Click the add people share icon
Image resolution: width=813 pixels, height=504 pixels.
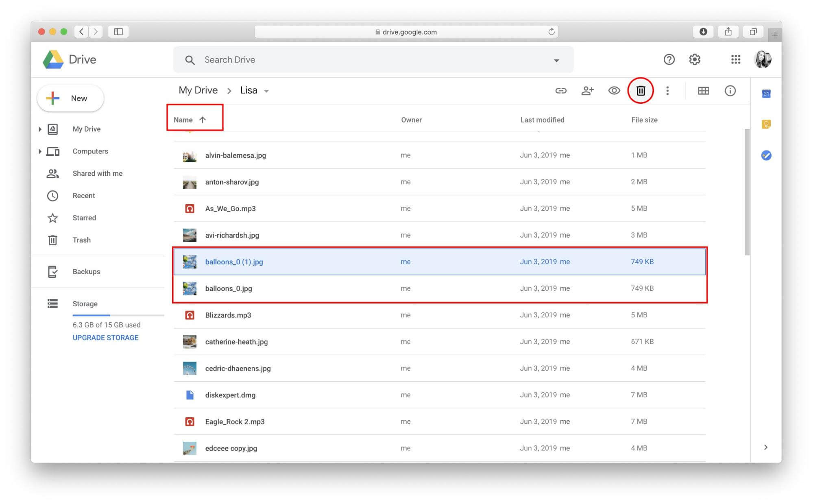pyautogui.click(x=586, y=91)
